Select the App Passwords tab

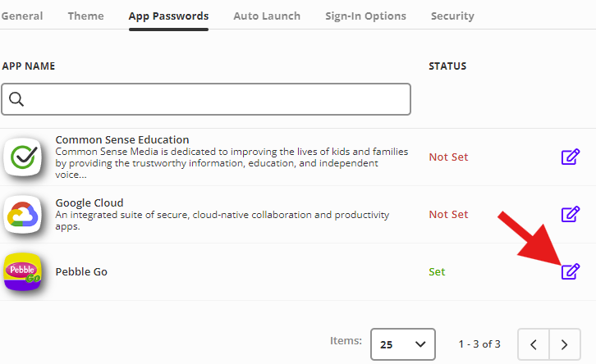point(168,16)
